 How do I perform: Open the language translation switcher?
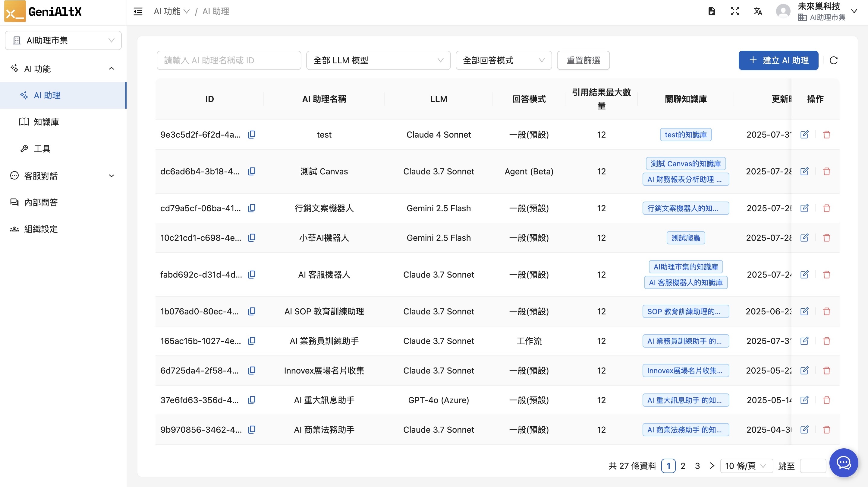coord(758,11)
